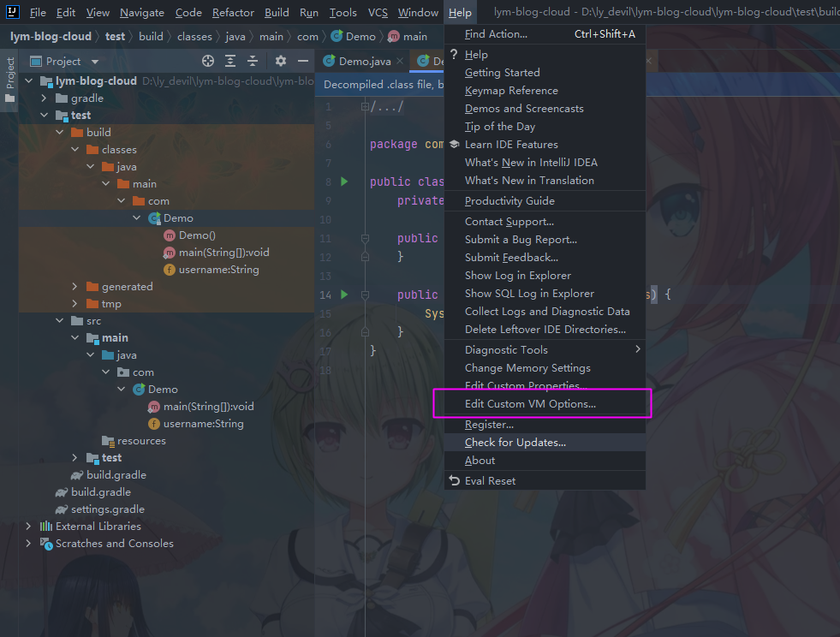Select username:String field under build classes
This screenshot has width=840, height=637.
pyautogui.click(x=211, y=270)
